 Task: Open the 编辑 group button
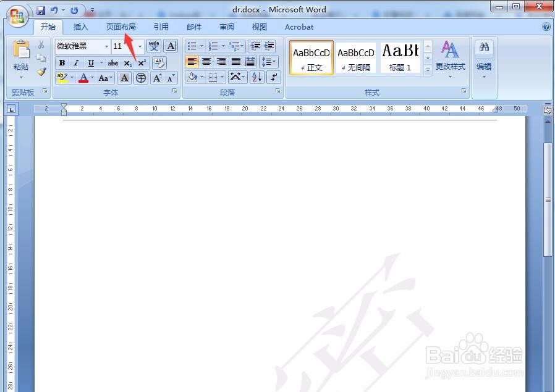click(484, 60)
